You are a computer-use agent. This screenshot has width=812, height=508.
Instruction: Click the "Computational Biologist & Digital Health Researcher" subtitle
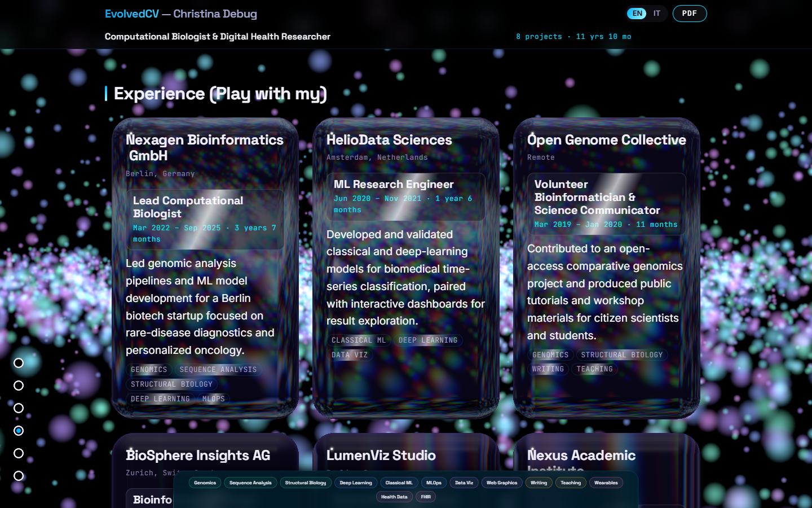point(218,37)
